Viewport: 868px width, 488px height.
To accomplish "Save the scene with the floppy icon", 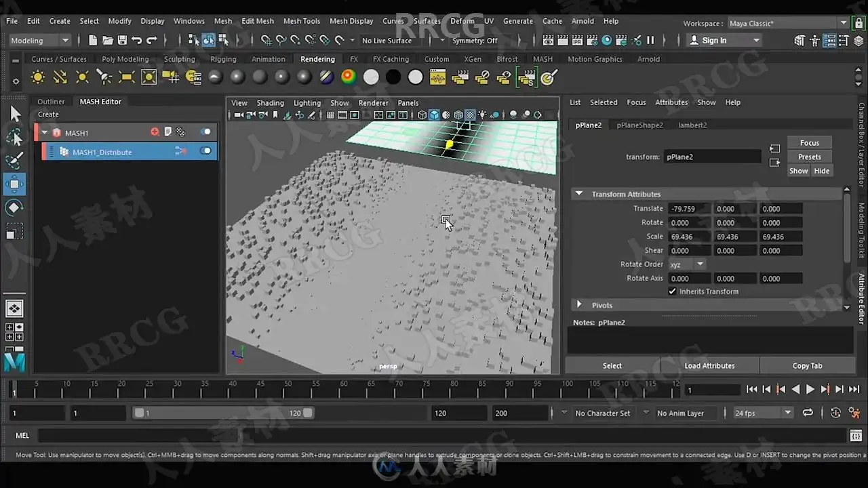I will pyautogui.click(x=123, y=40).
